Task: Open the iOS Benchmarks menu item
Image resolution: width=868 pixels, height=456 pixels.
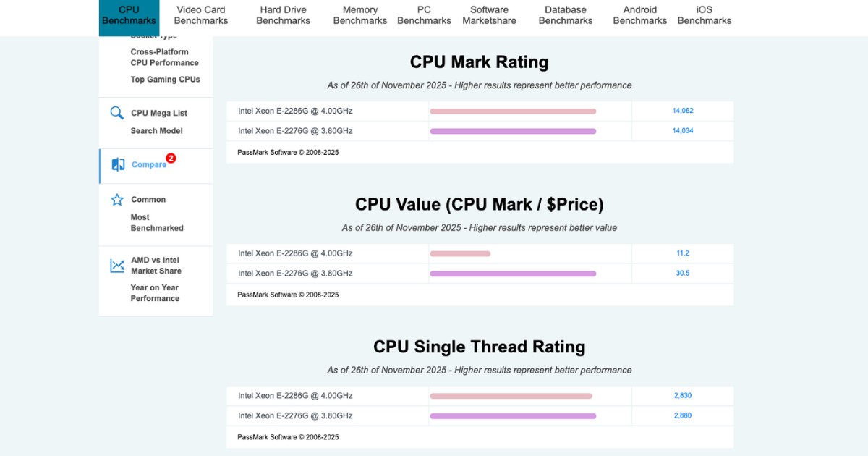Action: 704,15
